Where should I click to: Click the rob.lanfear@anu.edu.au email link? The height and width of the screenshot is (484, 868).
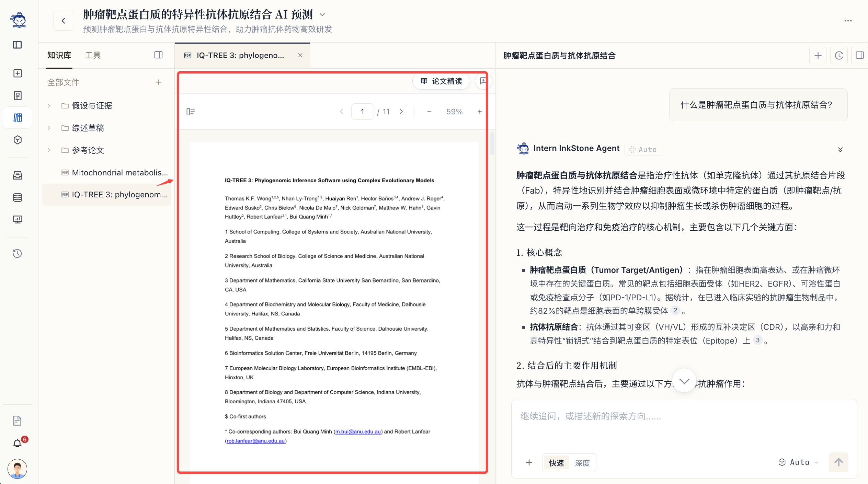tap(255, 441)
